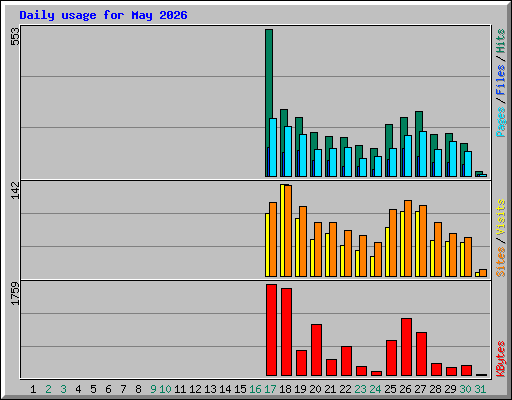Image resolution: width=512 pixels, height=400 pixels.
Task: Click day 24 on the axis
Action: pos(375,389)
